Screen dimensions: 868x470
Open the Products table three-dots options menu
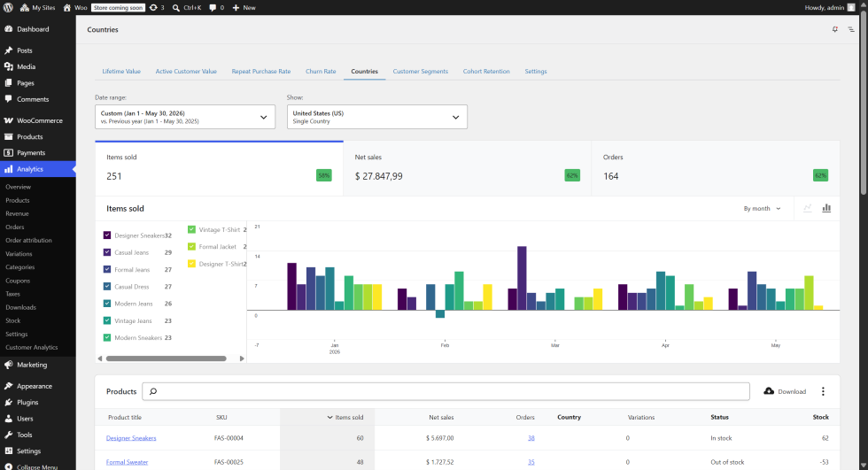pyautogui.click(x=823, y=391)
